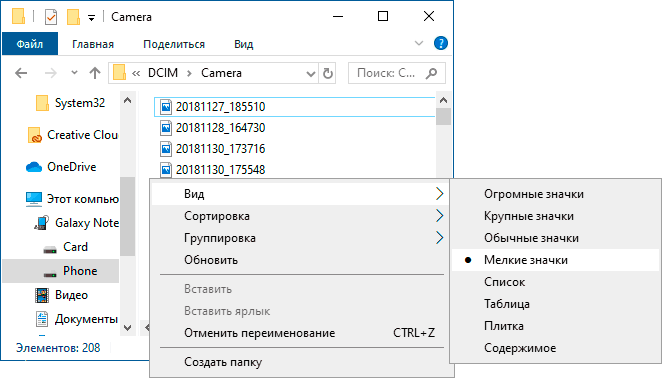
Task: Choose Отменить переименование in the context menu
Action: [x=300, y=333]
